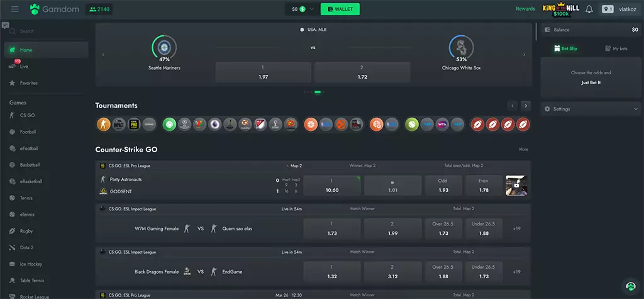Bet on Chicago White Sox at 1.72

(x=362, y=72)
